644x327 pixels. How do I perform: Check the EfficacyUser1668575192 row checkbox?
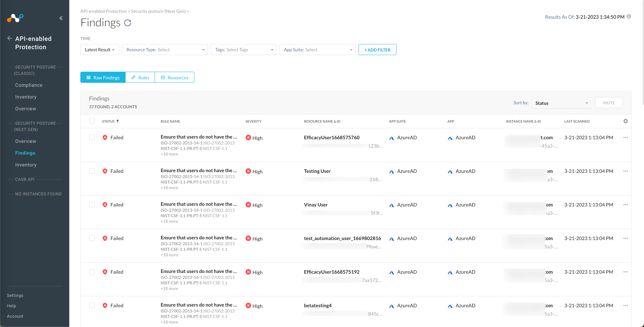[x=92, y=272]
